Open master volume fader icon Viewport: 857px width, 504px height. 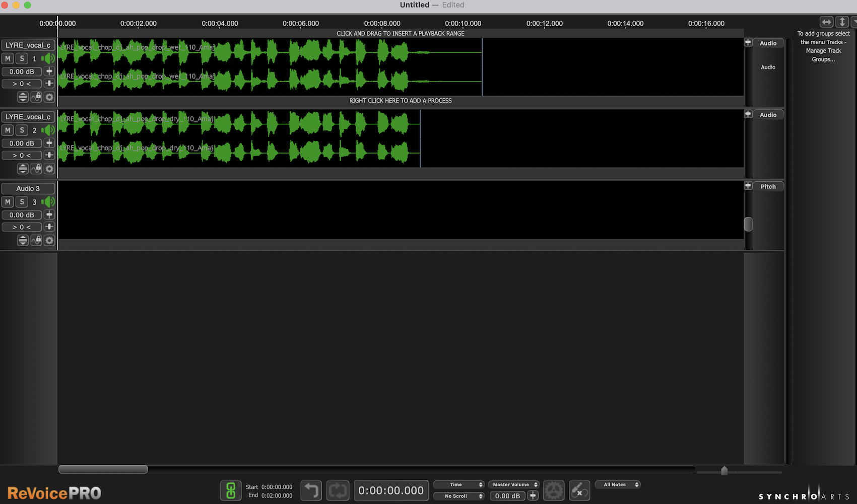pyautogui.click(x=533, y=496)
